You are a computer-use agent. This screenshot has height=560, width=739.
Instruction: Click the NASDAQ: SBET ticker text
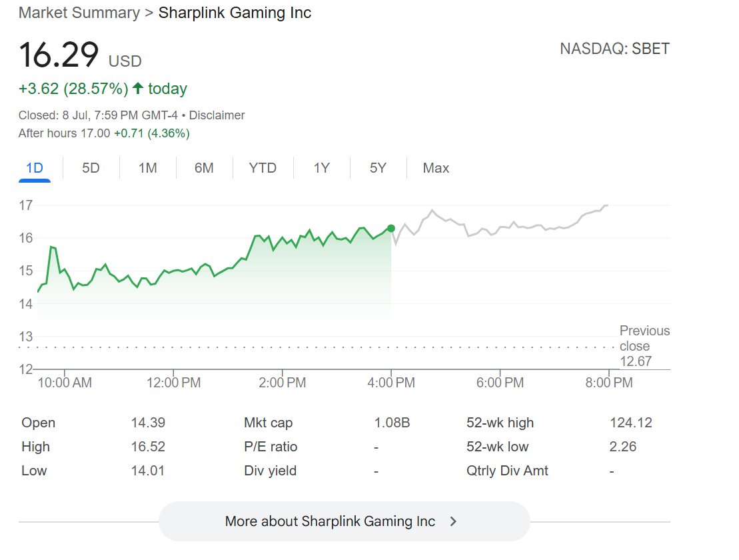(614, 49)
